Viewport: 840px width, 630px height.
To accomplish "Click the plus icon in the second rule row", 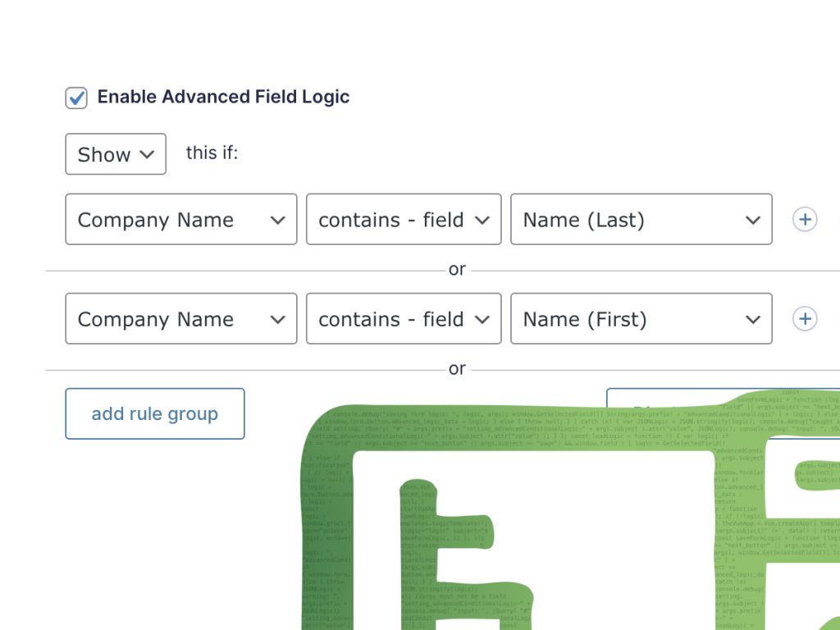I will [x=805, y=319].
